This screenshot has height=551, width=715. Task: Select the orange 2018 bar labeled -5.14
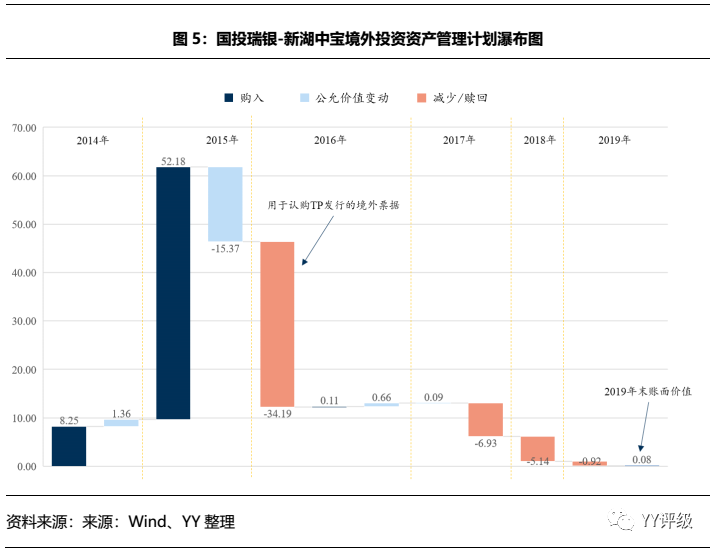coord(537,448)
